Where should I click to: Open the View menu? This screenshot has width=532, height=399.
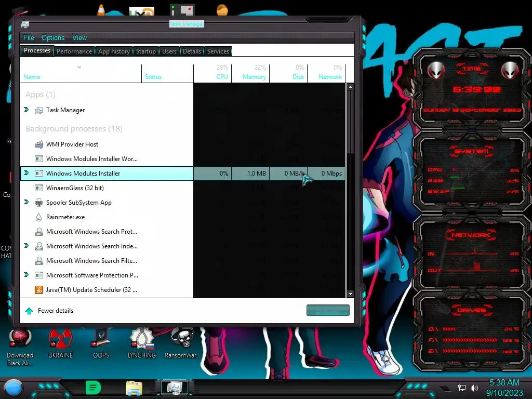pyautogui.click(x=79, y=37)
